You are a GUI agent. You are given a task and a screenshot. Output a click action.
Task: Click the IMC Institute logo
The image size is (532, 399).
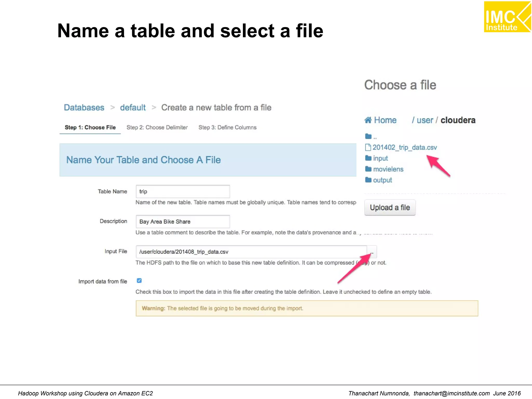507,17
